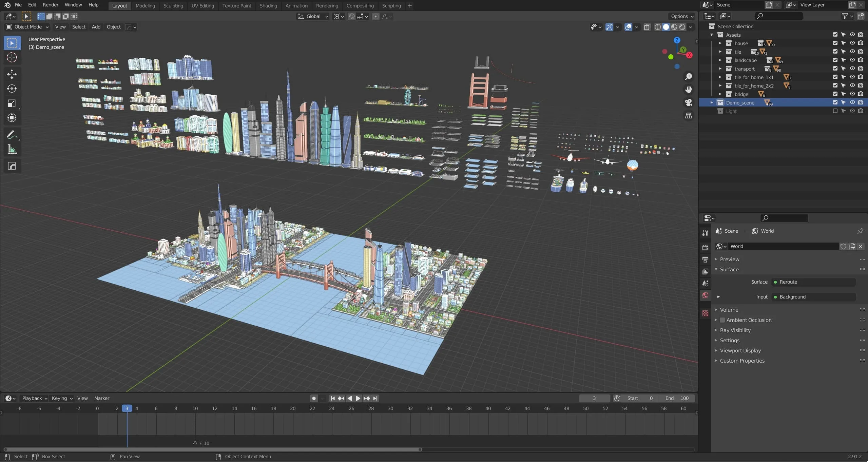Expand the Viewport Display panel
This screenshot has height=462, width=868.
coord(740,350)
